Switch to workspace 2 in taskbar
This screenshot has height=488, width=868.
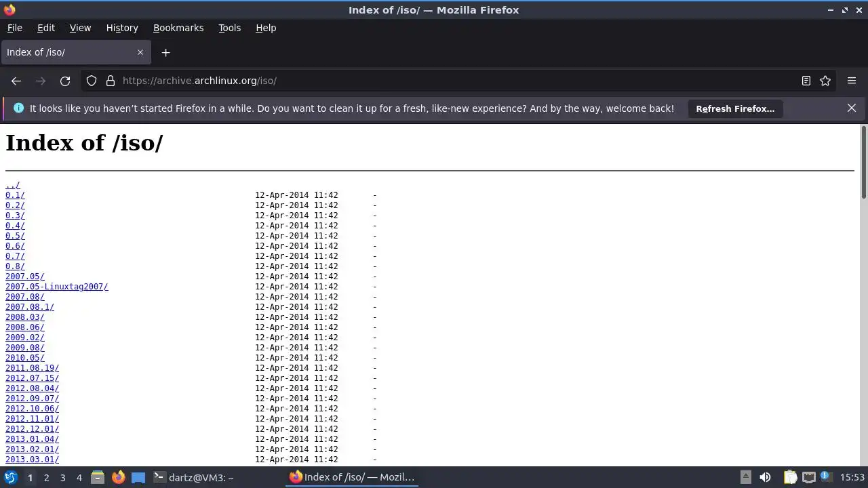tap(46, 477)
